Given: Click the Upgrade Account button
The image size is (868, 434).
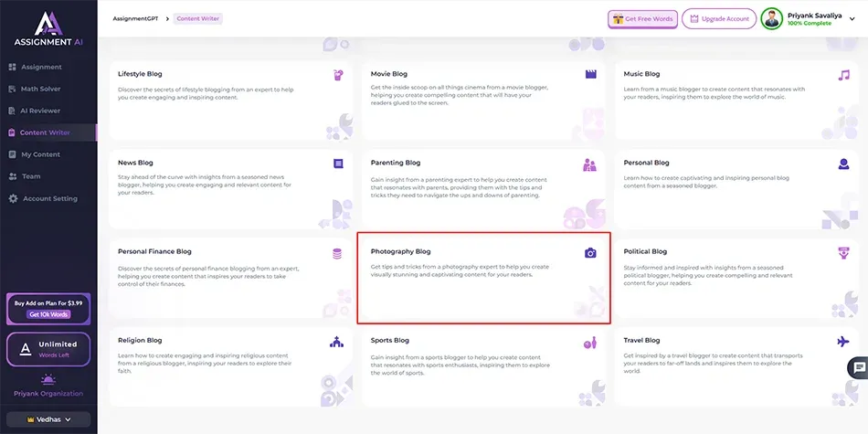Looking at the screenshot, I should pos(718,18).
